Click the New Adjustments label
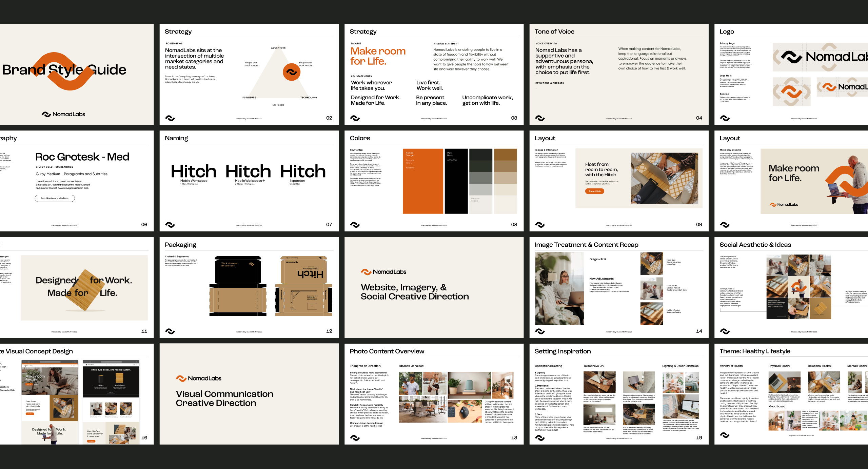Viewport: 868px width, 469px height. [x=601, y=279]
